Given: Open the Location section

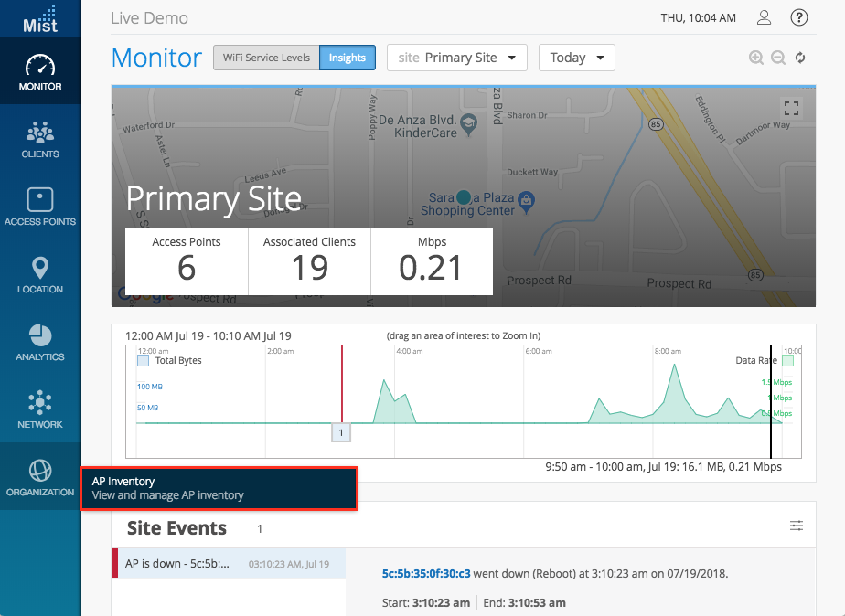Looking at the screenshot, I should [x=40, y=275].
